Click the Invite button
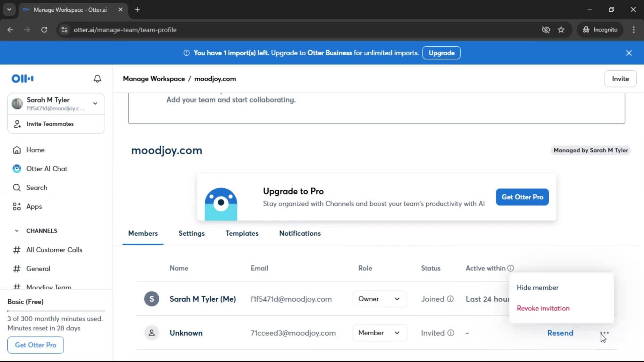This screenshot has width=644, height=362. 620,79
